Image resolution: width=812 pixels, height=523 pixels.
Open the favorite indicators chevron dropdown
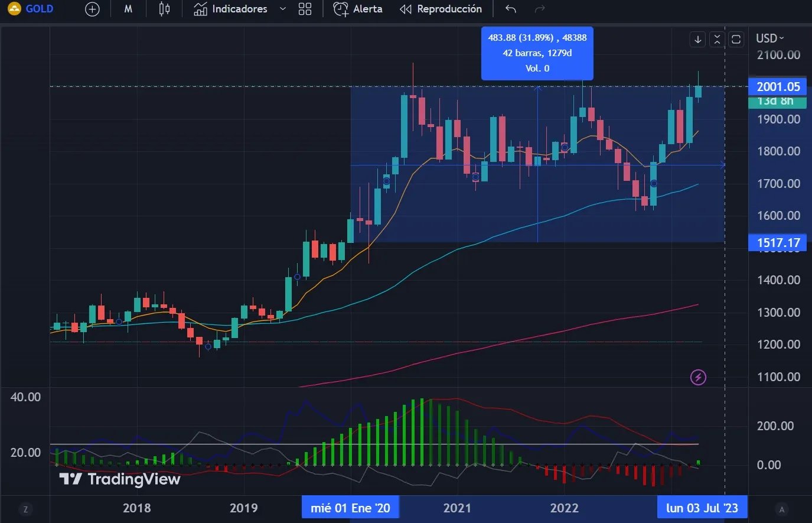[282, 9]
